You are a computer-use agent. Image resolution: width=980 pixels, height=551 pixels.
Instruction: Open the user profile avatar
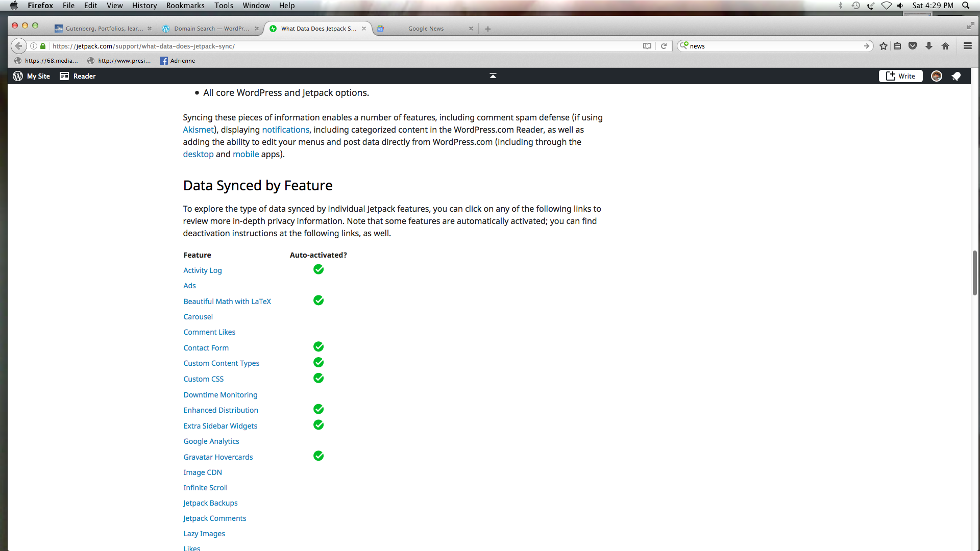click(936, 76)
